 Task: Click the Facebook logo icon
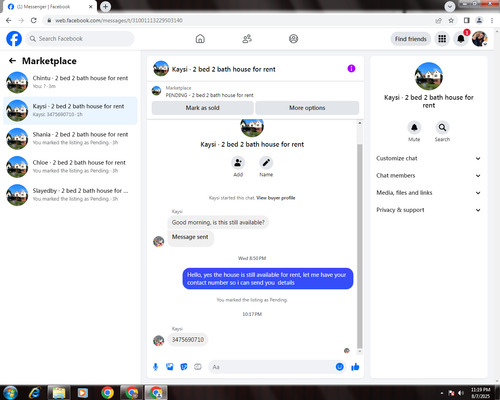[14, 39]
